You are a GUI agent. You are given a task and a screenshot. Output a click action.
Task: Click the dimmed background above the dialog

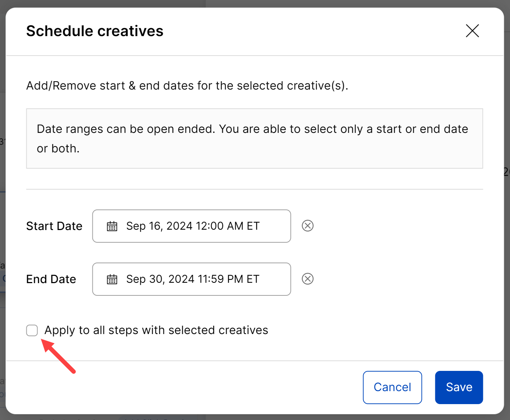253,3
